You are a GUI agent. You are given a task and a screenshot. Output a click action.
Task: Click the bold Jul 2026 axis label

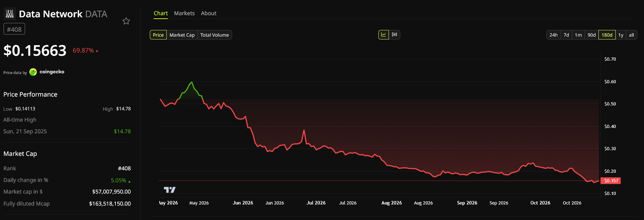tap(316, 203)
